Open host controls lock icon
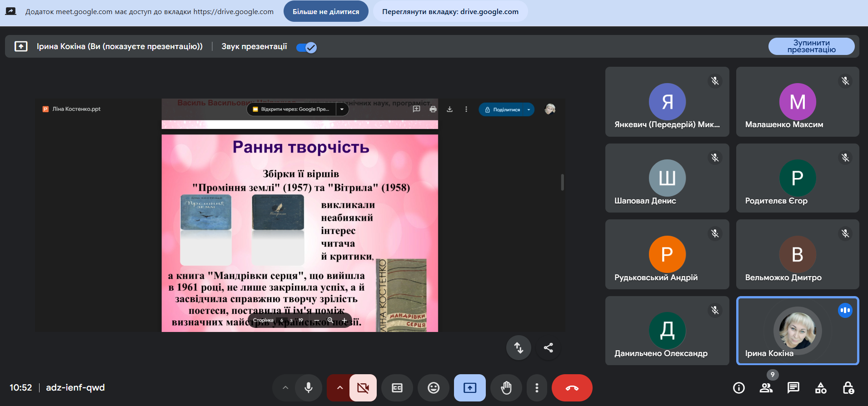 pyautogui.click(x=848, y=388)
